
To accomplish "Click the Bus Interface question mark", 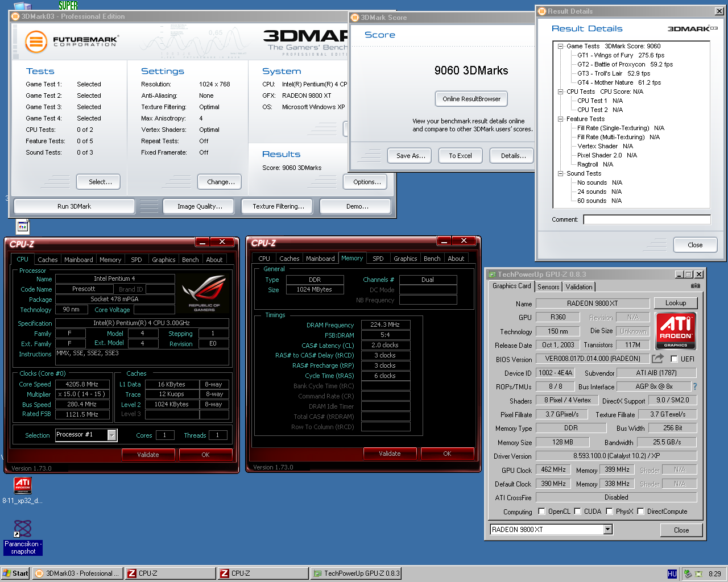I will (694, 386).
